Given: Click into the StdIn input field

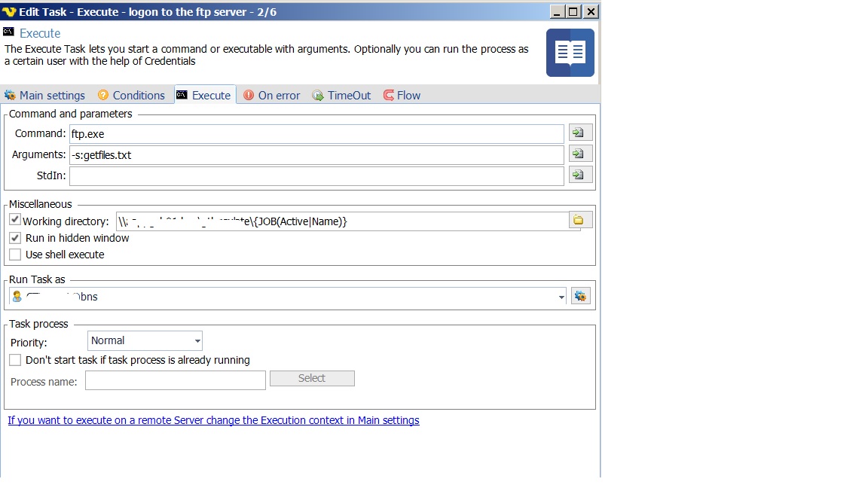Looking at the screenshot, I should (316, 175).
